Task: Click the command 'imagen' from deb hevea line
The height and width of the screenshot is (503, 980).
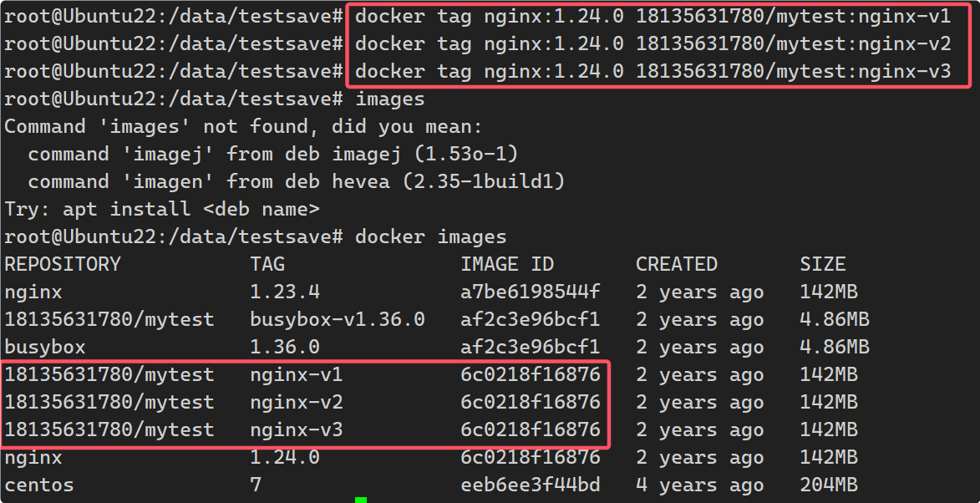Action: click(x=297, y=181)
